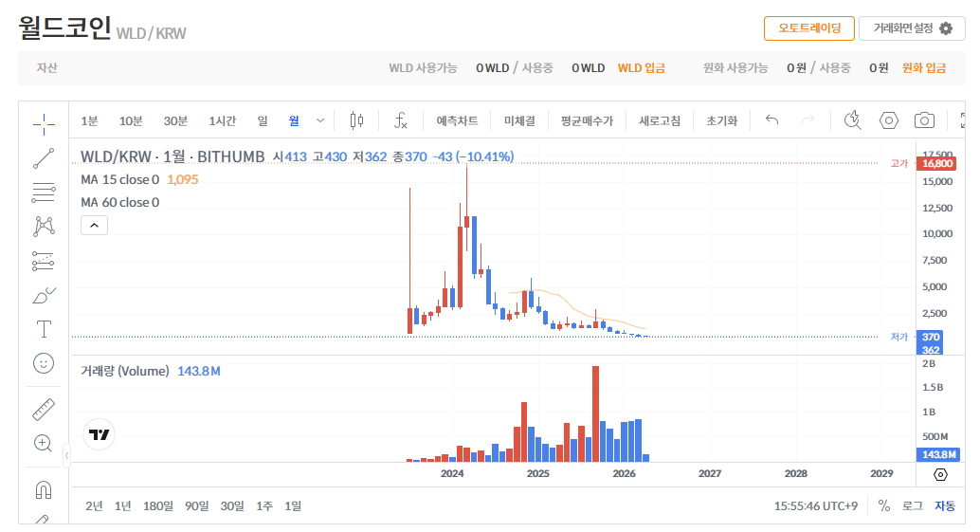The width and height of the screenshot is (980, 532).
Task: Click the 오토트레이딩 button
Action: pyautogui.click(x=808, y=28)
